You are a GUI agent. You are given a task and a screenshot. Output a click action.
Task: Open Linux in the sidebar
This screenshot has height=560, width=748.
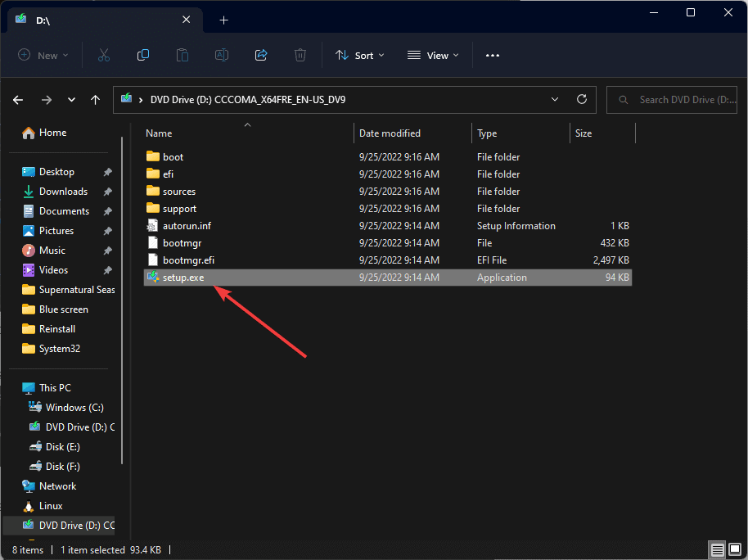coord(43,506)
